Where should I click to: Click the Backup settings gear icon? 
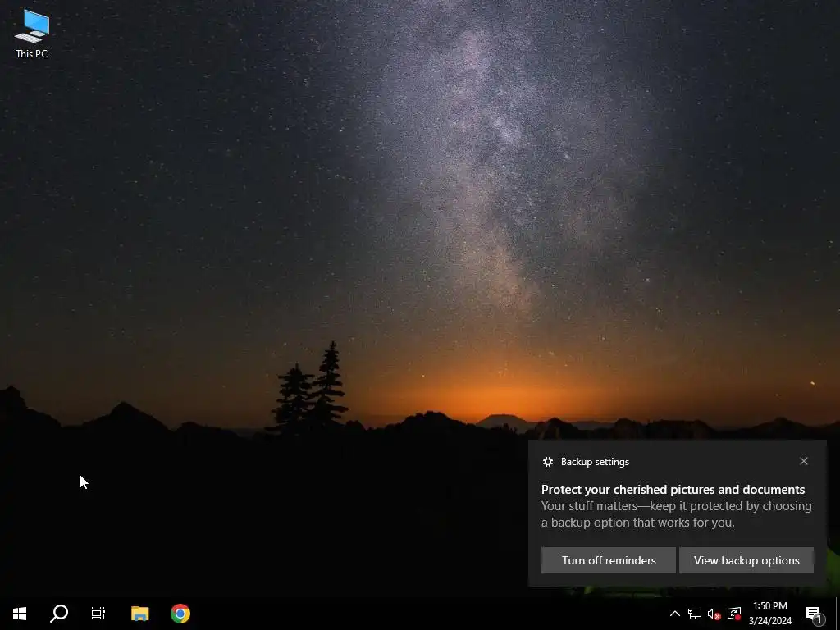click(547, 462)
